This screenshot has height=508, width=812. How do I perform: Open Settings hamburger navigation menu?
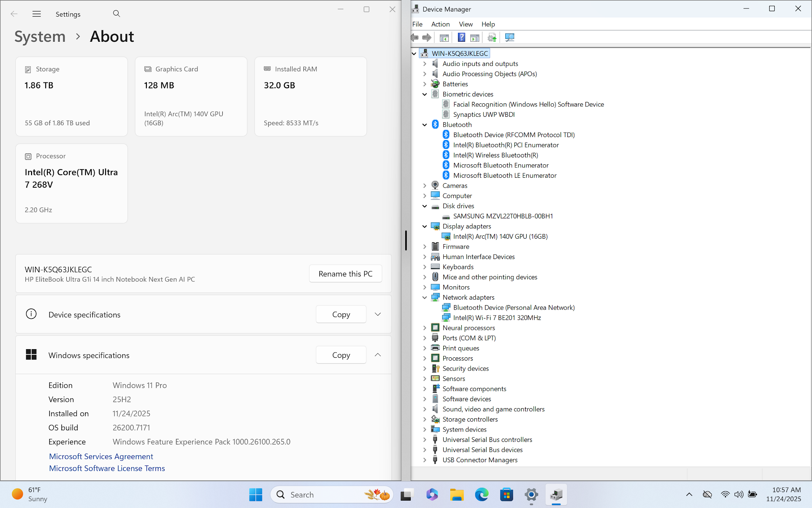tap(37, 14)
